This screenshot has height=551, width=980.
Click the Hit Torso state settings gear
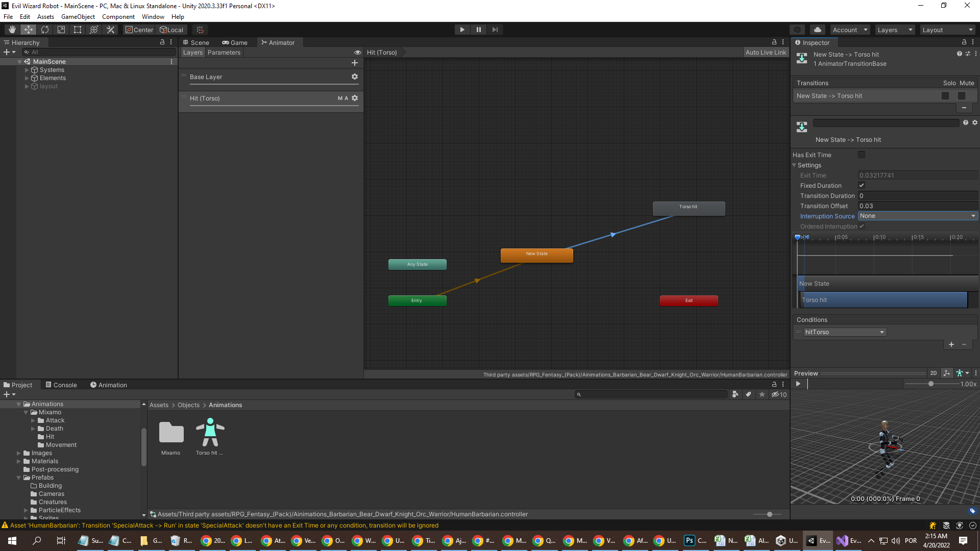click(354, 97)
